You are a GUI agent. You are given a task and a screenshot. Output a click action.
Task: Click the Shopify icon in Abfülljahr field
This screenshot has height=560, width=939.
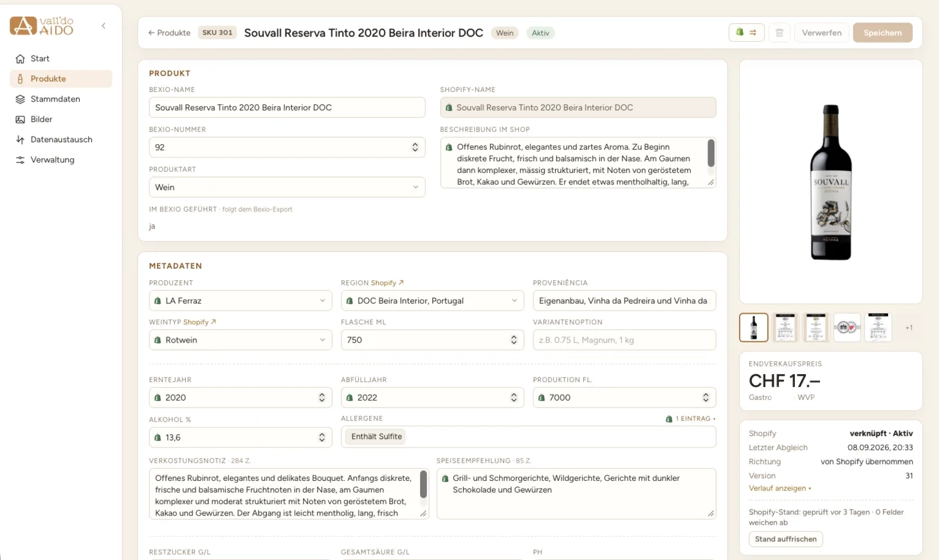tap(350, 397)
